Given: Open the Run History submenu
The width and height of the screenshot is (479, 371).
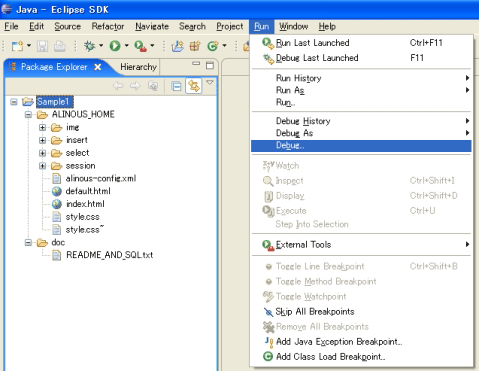Looking at the screenshot, I should click(x=361, y=78).
